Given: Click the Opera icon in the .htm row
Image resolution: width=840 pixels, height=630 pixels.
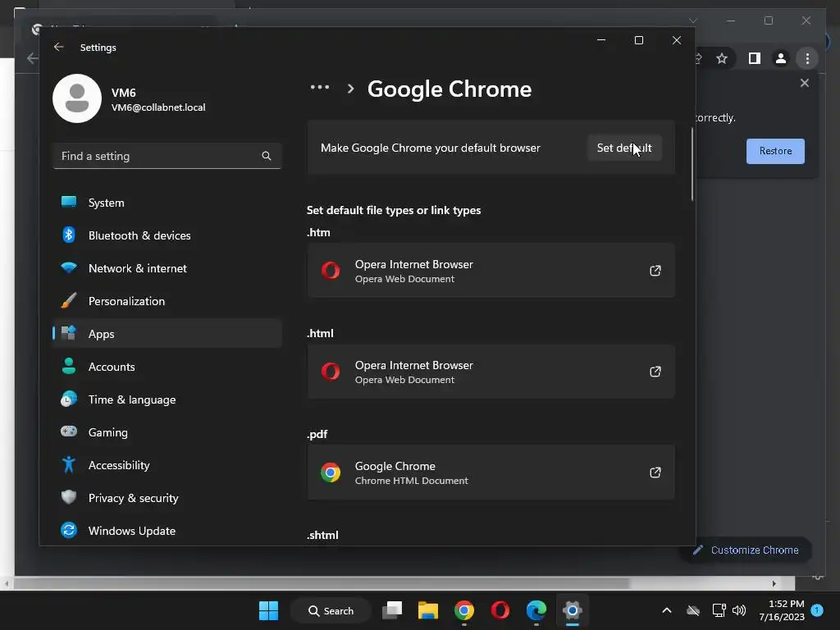Looking at the screenshot, I should [x=331, y=271].
